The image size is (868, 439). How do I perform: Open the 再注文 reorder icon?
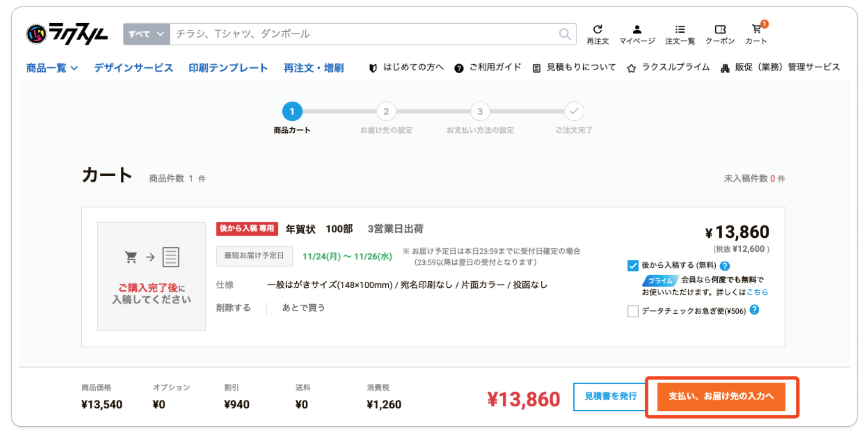pos(597,34)
